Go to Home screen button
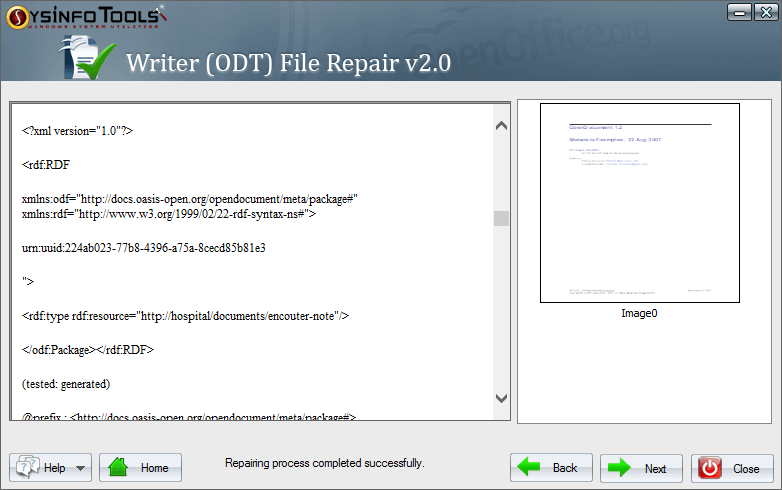Screen dimensions: 782x490 click(x=140, y=468)
